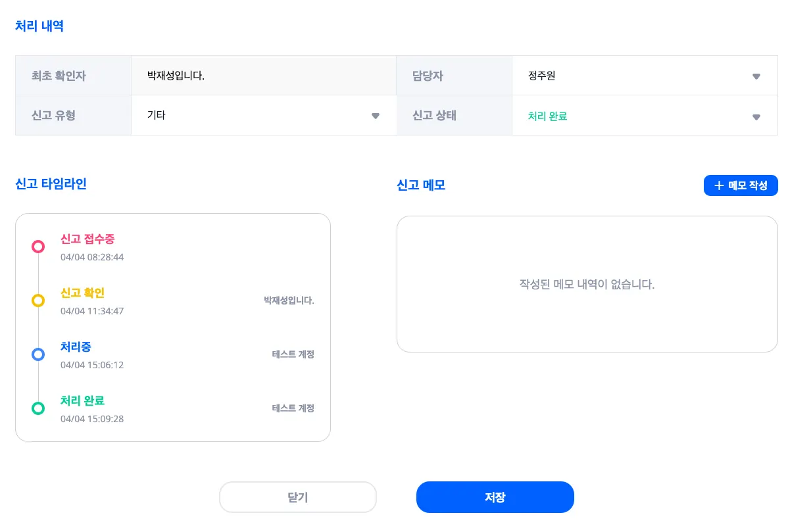Click the 메모 작성 button
Image resolution: width=788 pixels, height=532 pixels.
741,185
